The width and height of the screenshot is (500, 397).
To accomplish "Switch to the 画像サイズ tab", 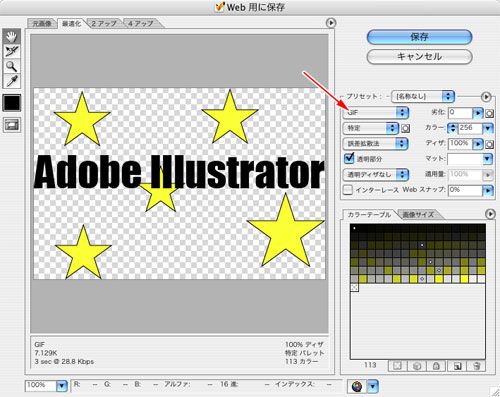I will tap(418, 215).
